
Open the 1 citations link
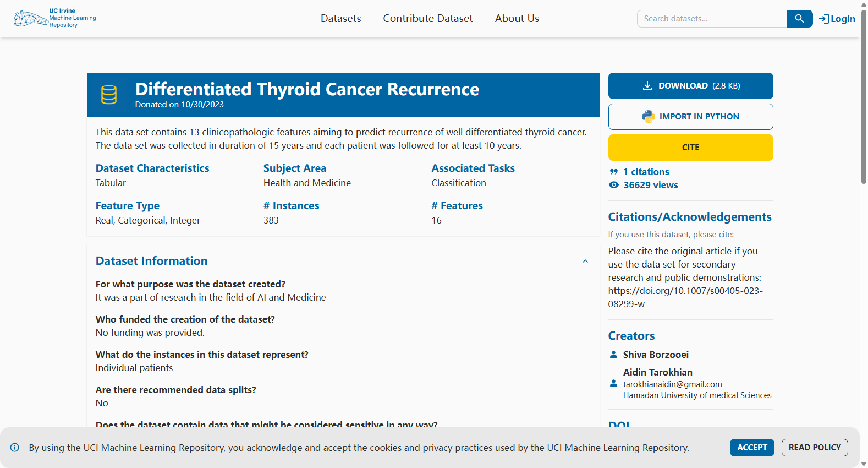(x=646, y=172)
